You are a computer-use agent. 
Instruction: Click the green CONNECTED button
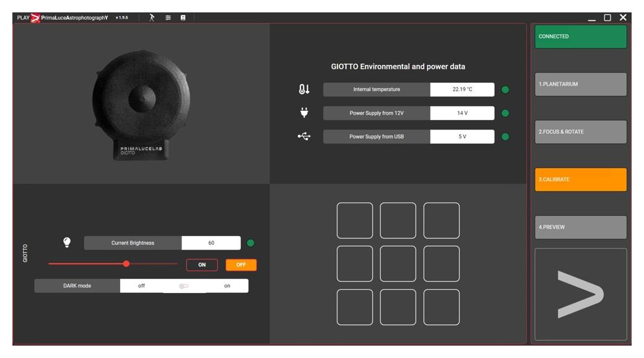[580, 37]
